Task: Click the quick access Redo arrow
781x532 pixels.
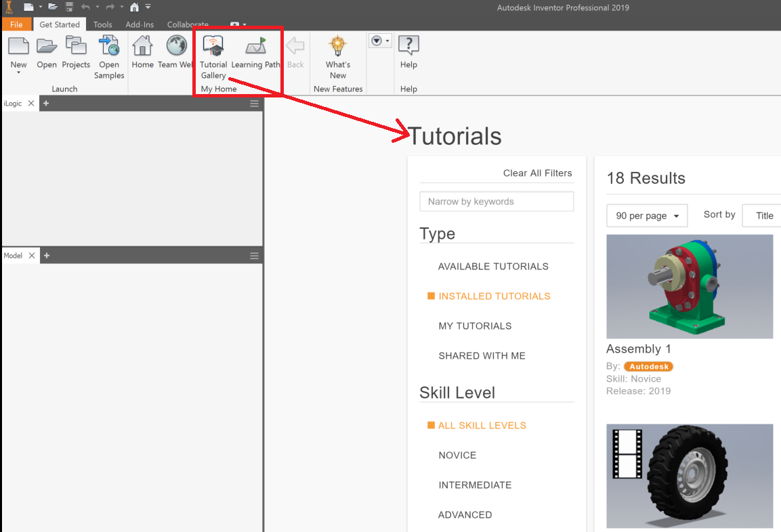Action: (110, 7)
